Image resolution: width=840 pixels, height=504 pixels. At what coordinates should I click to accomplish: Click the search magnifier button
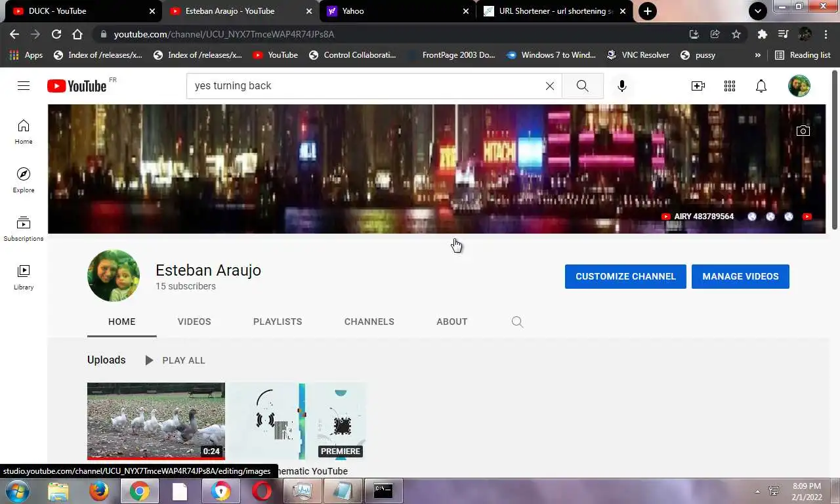(582, 86)
